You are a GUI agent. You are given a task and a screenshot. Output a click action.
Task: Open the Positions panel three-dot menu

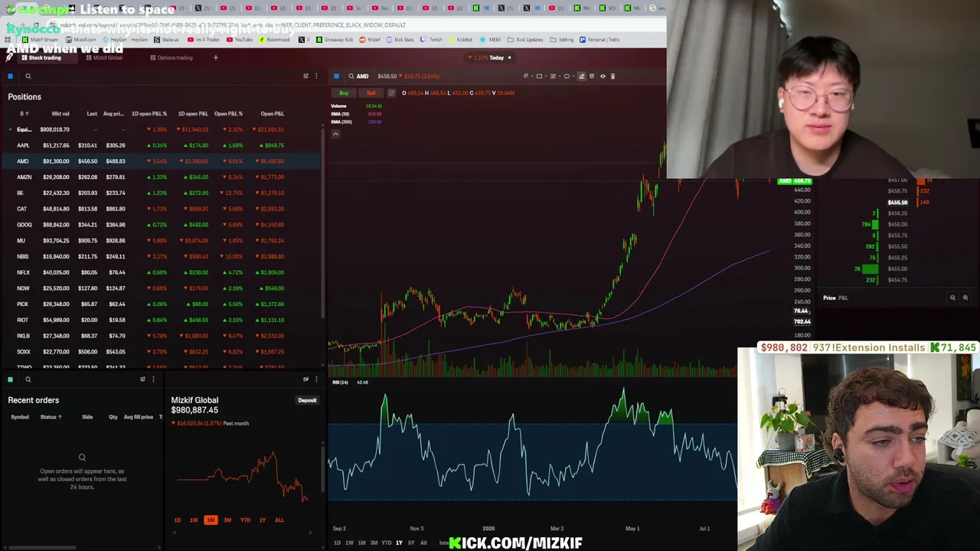pos(316,76)
